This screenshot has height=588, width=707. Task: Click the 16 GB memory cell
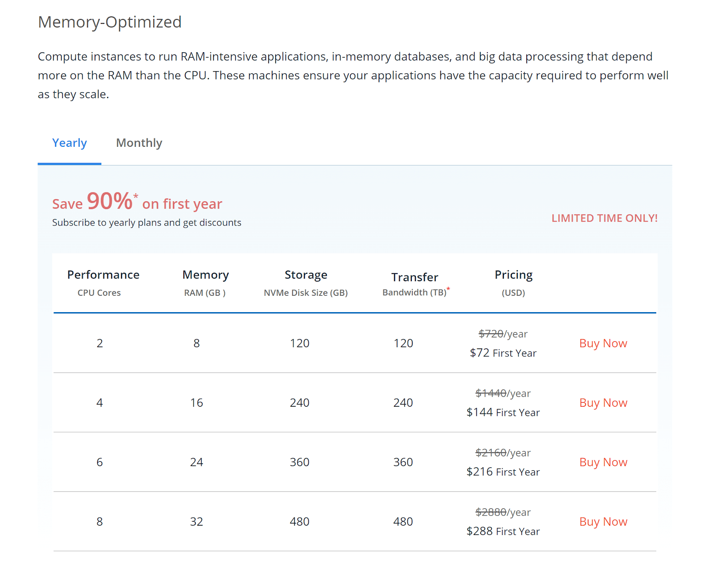(197, 403)
